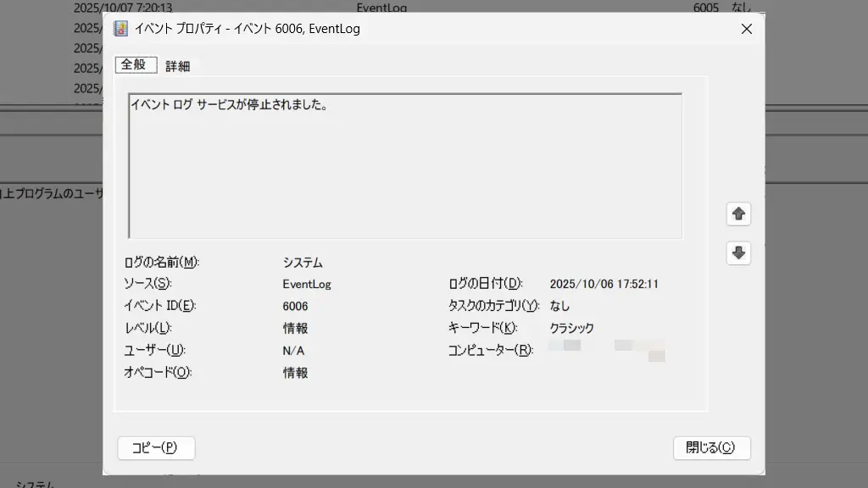Click inside the event description text box

click(405, 178)
